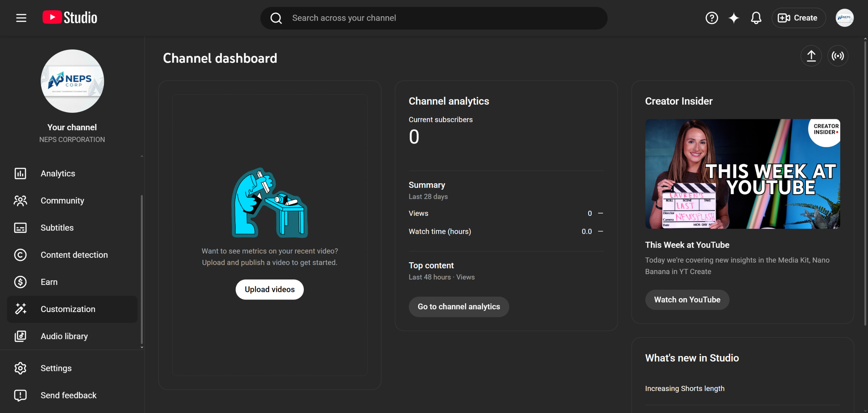The height and width of the screenshot is (413, 868).
Task: Open the notifications bell
Action: pyautogui.click(x=756, y=18)
